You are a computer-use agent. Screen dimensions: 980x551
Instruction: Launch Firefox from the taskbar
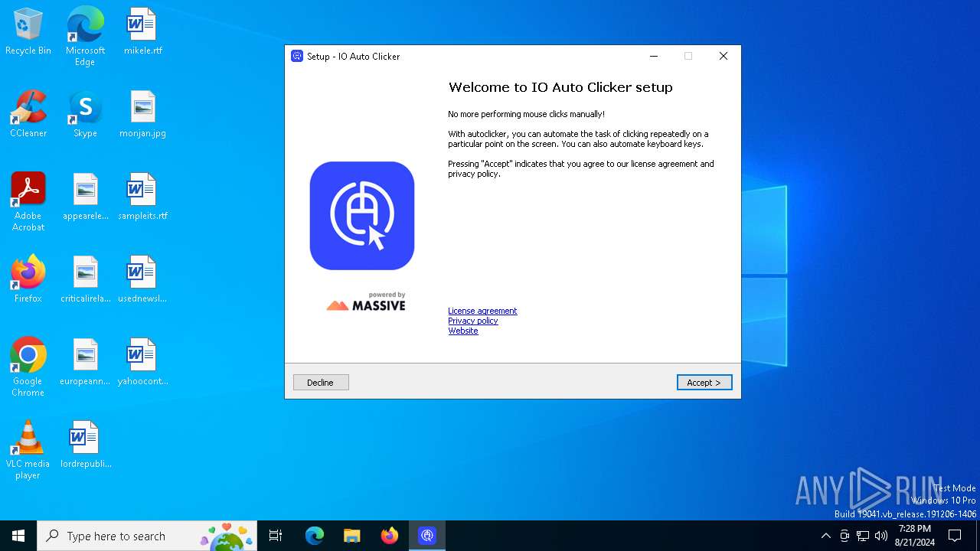[x=390, y=536]
